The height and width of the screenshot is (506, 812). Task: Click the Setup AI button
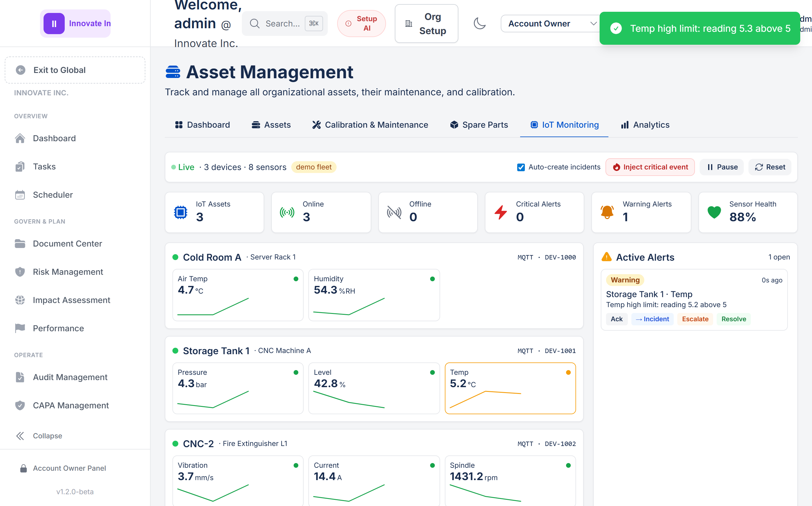click(361, 24)
